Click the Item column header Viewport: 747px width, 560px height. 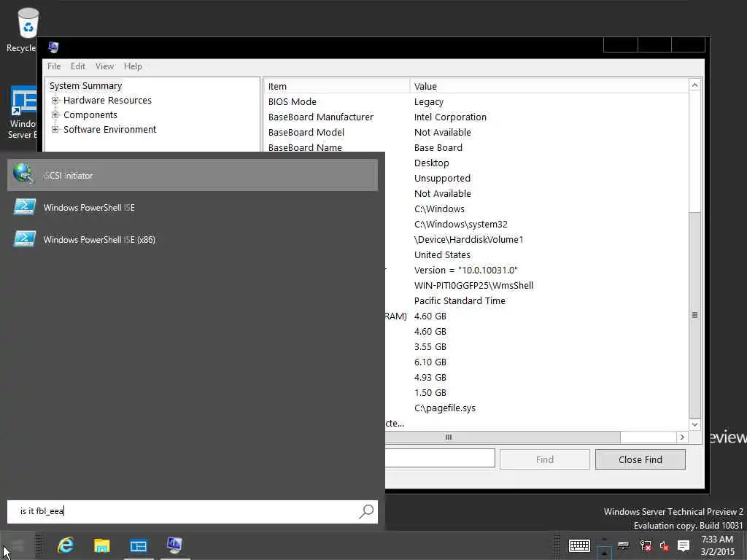tap(336, 86)
